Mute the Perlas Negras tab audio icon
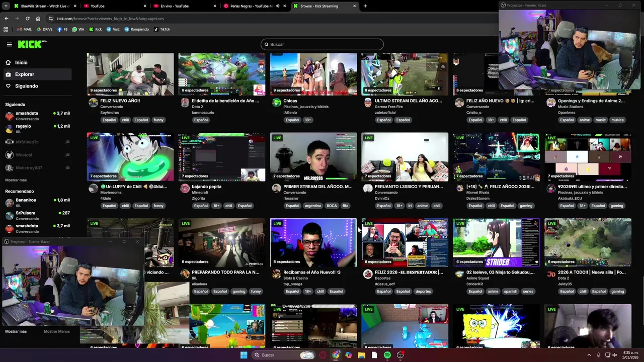 point(278,6)
